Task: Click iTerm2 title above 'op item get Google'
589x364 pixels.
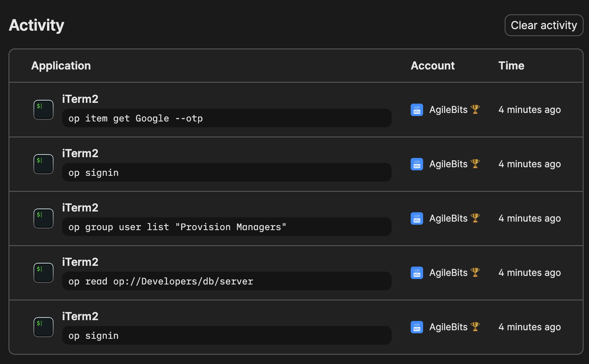Action: (80, 99)
